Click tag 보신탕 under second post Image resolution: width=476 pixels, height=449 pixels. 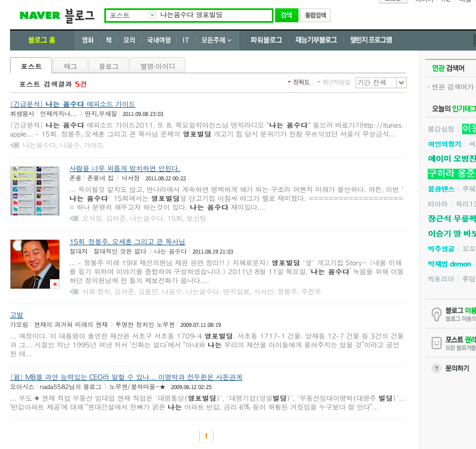pyautogui.click(x=196, y=219)
